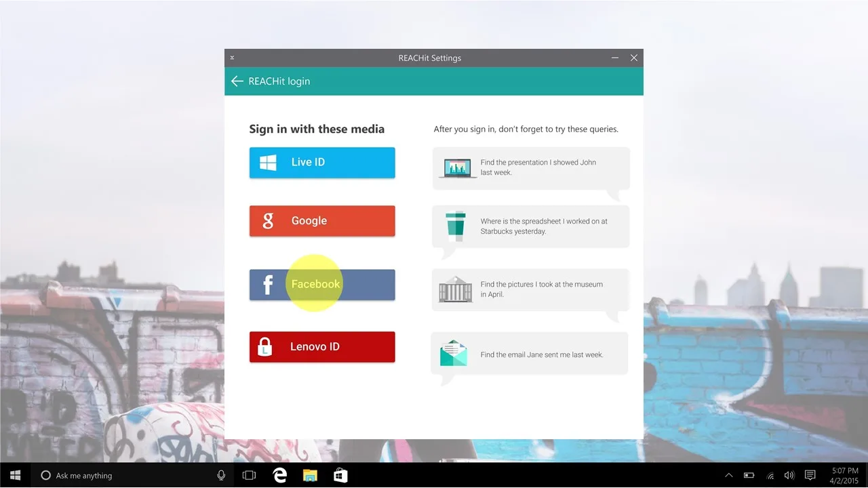Open the Action Center notifications icon
Image resolution: width=868 pixels, height=488 pixels.
tap(810, 475)
